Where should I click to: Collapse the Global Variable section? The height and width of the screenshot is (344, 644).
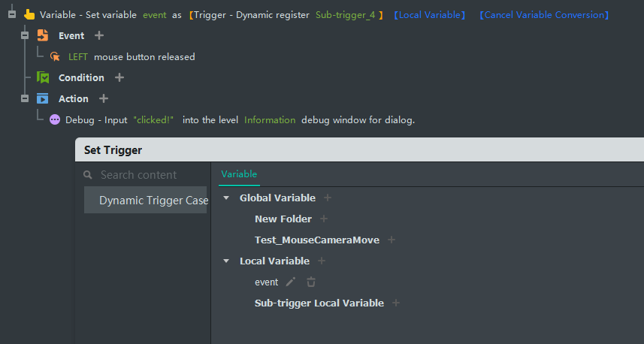226,198
